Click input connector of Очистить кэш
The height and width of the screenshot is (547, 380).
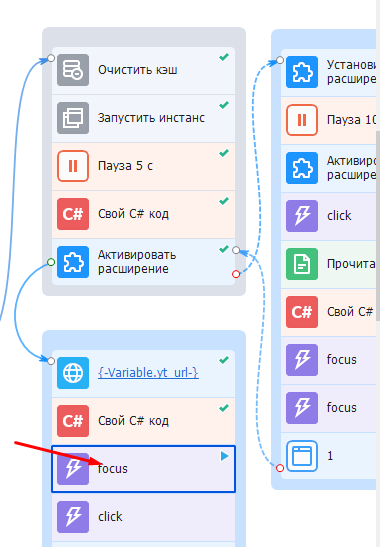coord(51,58)
